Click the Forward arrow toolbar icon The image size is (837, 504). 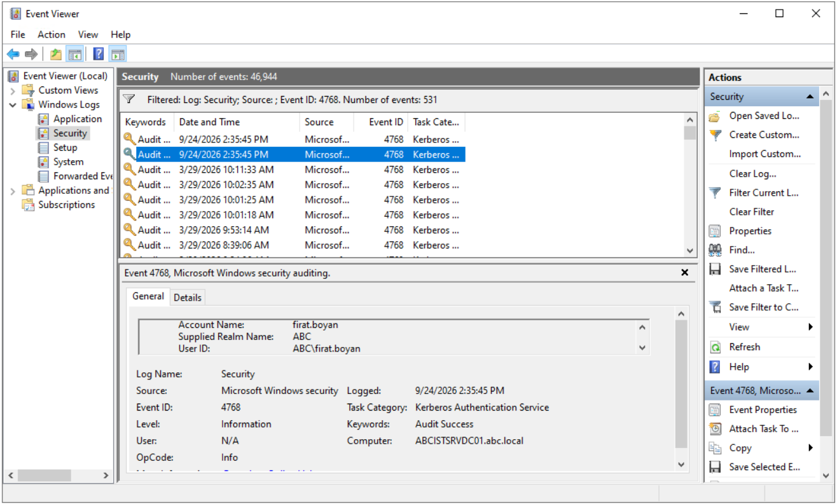[31, 54]
